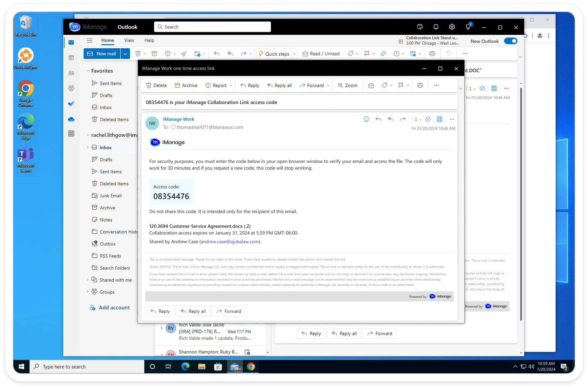Click Read / Unread button in ribbon
The height and width of the screenshot is (388, 588).
pyautogui.click(x=321, y=54)
